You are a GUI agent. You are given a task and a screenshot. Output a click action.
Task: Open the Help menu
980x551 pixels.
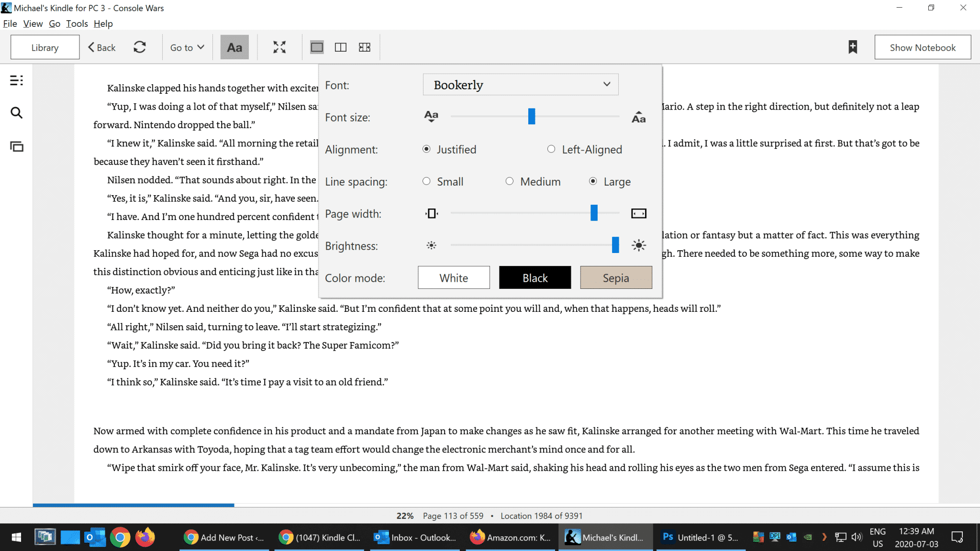pos(103,23)
